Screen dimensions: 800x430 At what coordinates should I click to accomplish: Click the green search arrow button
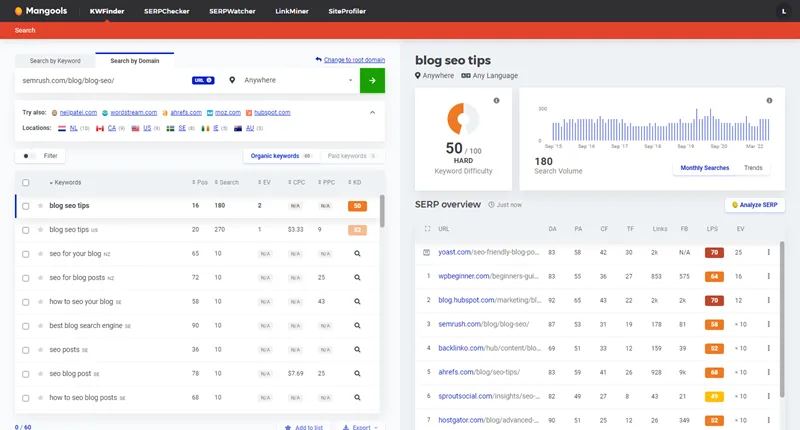pos(372,80)
